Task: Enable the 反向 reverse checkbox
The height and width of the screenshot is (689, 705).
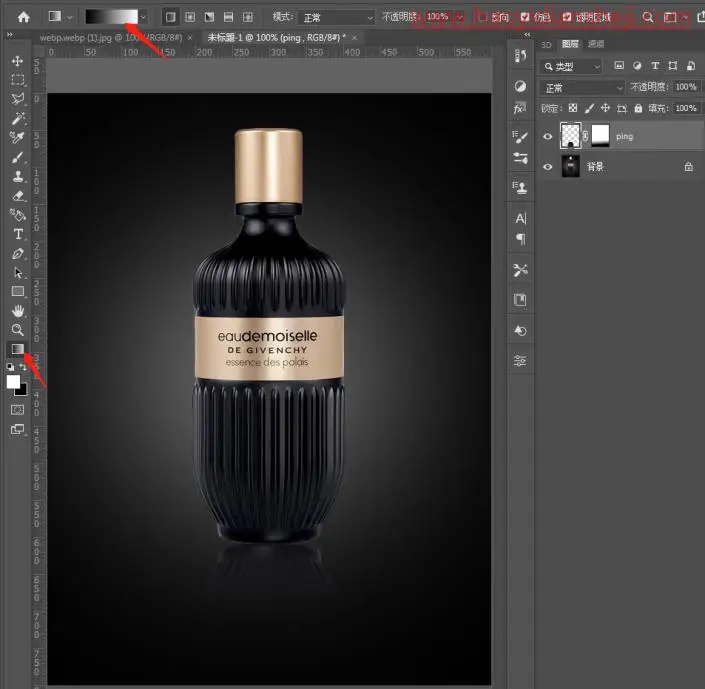Action: [482, 17]
